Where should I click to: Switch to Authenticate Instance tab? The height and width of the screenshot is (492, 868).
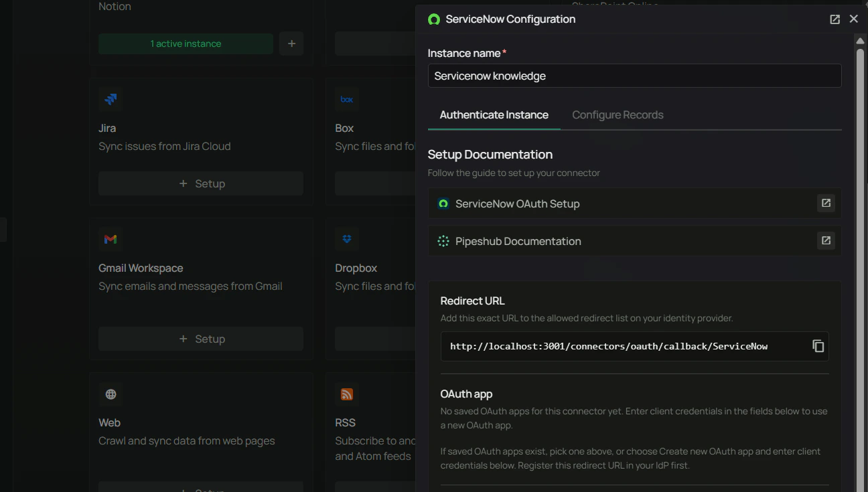(494, 115)
